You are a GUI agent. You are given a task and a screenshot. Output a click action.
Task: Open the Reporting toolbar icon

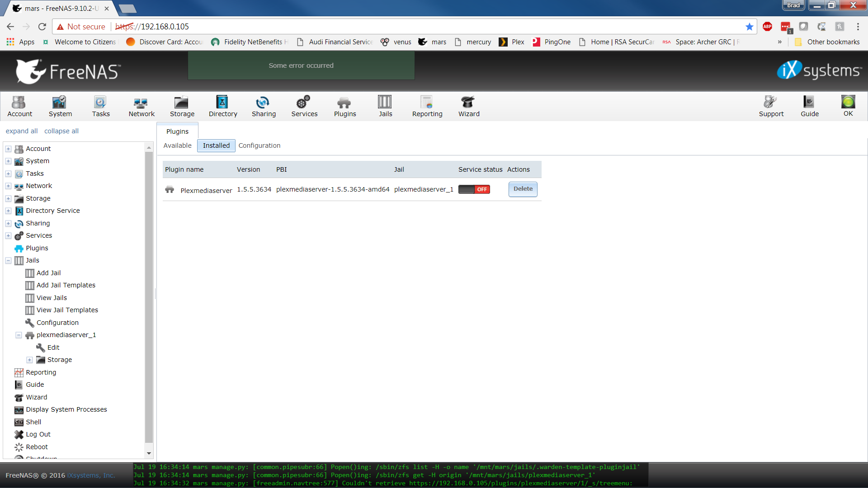click(427, 107)
